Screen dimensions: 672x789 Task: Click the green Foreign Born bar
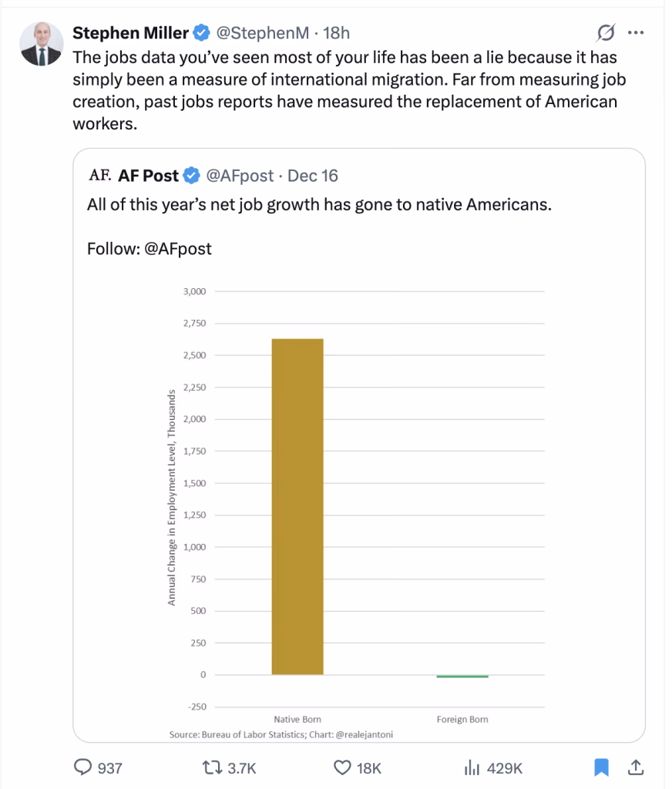[x=462, y=677]
